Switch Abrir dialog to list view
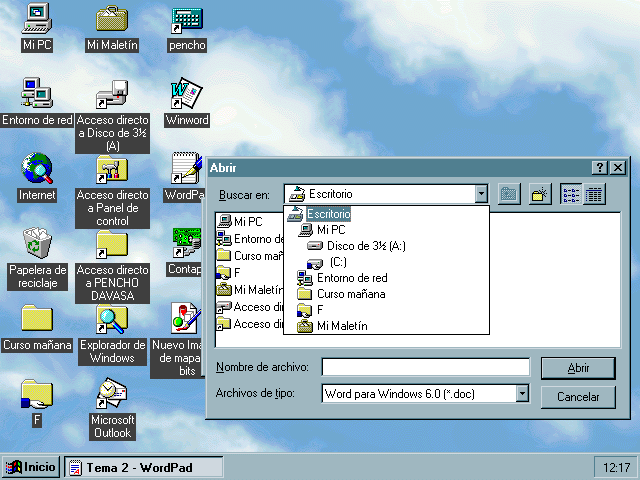 pos(571,194)
